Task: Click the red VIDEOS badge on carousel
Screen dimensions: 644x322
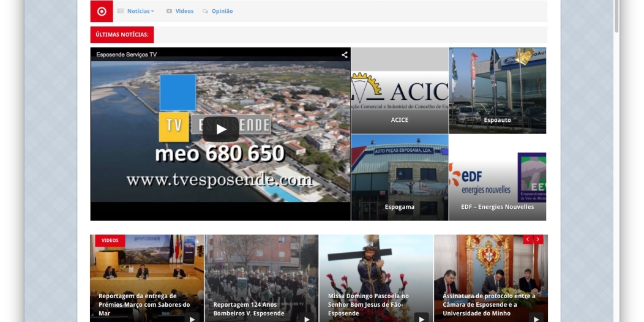Action: [x=110, y=240]
